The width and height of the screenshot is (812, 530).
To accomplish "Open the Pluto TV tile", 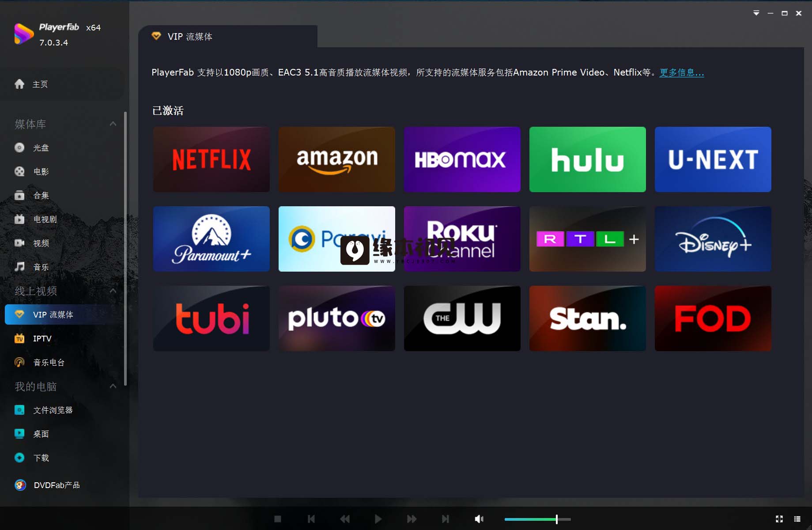I will pos(336,318).
